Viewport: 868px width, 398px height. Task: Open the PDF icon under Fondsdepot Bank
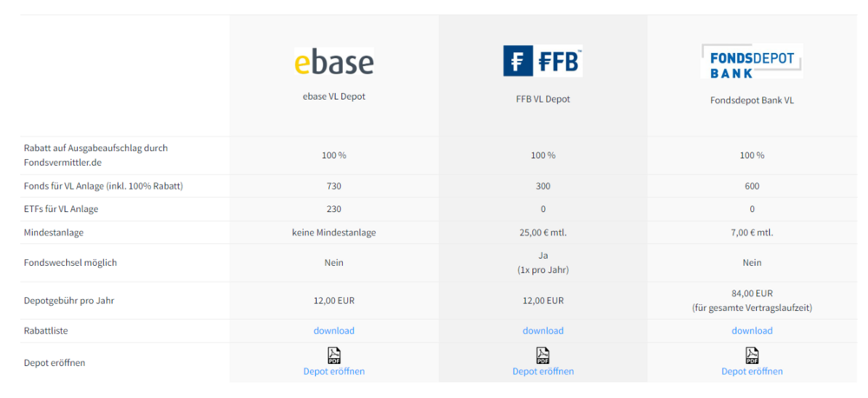point(752,355)
